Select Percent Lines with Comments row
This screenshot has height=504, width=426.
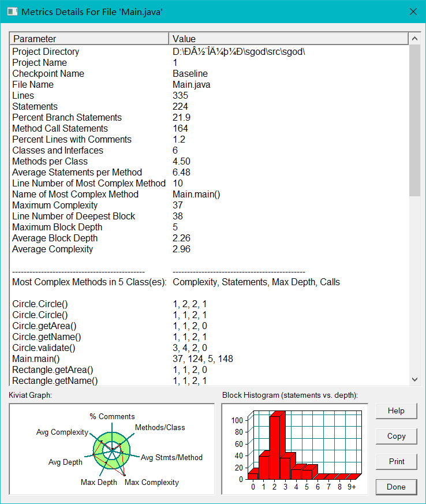pyautogui.click(x=209, y=139)
